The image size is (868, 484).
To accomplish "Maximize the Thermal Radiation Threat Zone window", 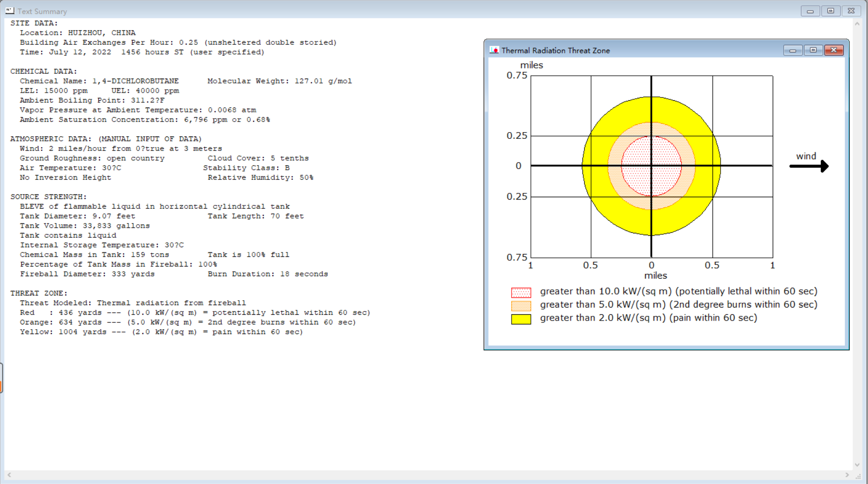I will pyautogui.click(x=813, y=50).
